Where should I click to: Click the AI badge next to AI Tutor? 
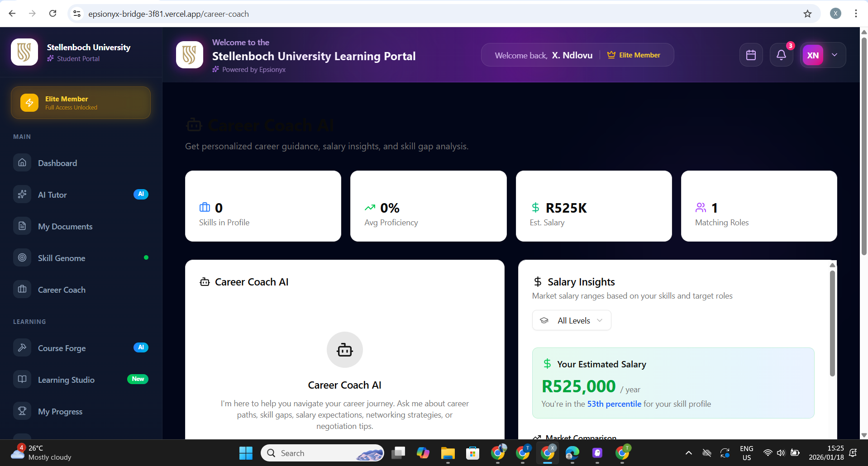click(141, 194)
